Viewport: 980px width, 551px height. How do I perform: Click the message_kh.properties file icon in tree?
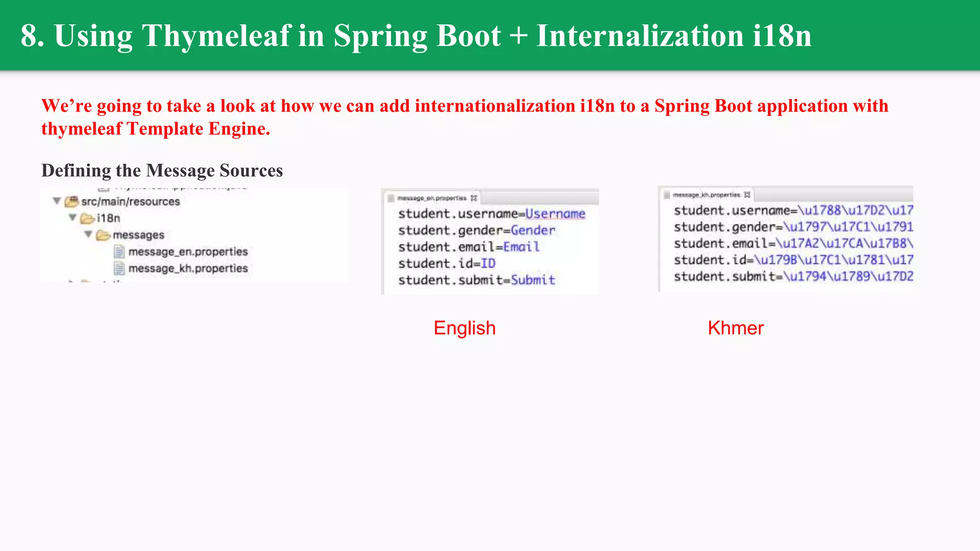tap(119, 269)
